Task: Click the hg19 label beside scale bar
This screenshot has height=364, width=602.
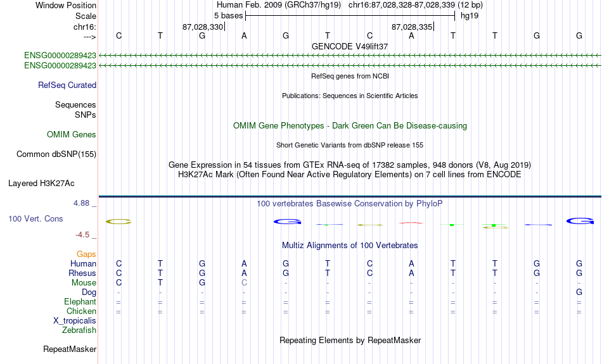Action: [470, 16]
